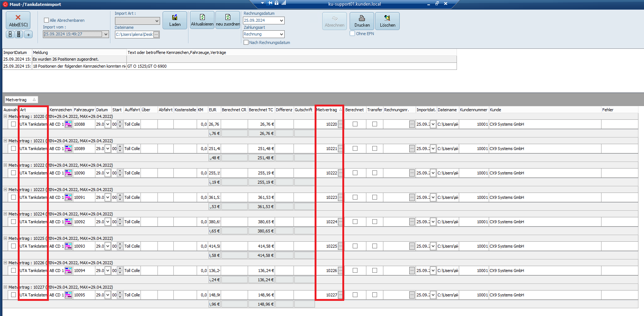This screenshot has width=644, height=316.
Task: Increase time spinner in Mietvertrag 10222 row
Action: tap(120, 171)
